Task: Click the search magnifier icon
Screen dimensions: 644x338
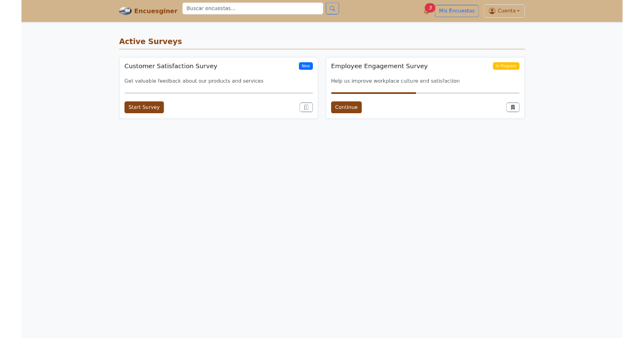Action: 332,8
